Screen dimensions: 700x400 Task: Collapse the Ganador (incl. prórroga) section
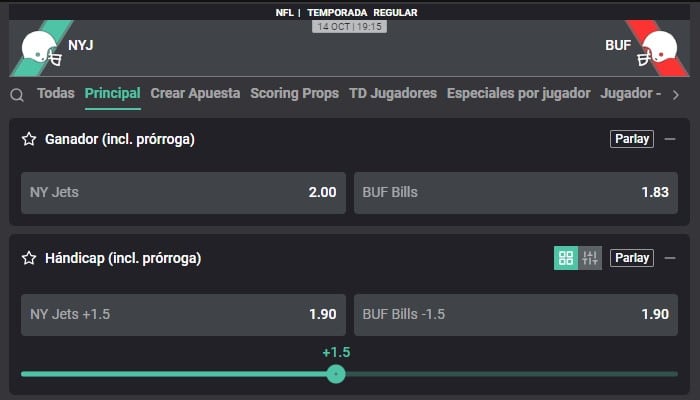tap(670, 139)
